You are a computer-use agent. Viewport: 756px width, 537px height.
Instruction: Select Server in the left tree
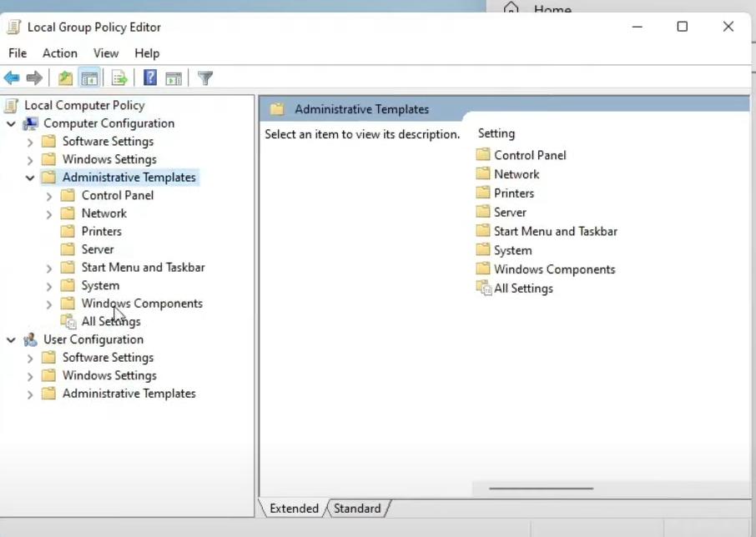[98, 249]
